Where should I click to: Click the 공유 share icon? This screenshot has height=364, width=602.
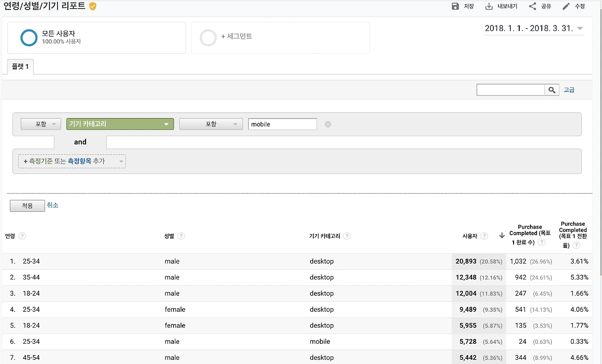[532, 6]
